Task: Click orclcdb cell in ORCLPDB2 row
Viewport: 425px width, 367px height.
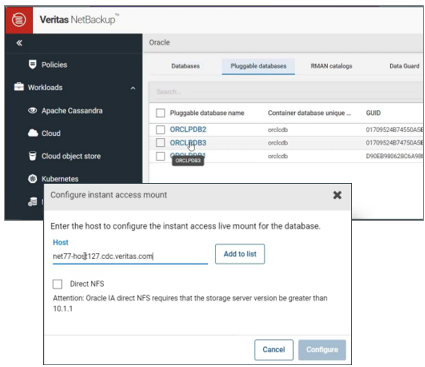Action: (278, 130)
